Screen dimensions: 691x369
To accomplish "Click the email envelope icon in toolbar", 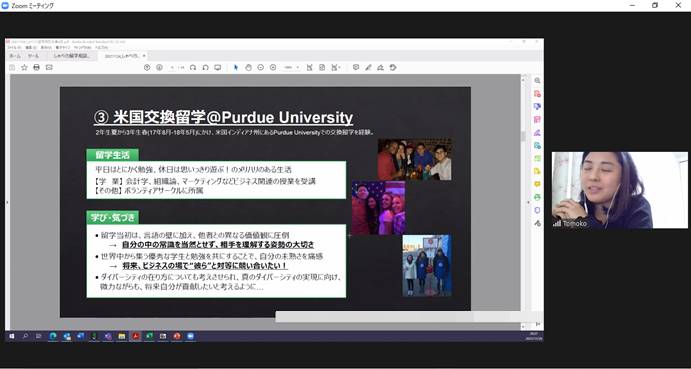I will click(49, 67).
